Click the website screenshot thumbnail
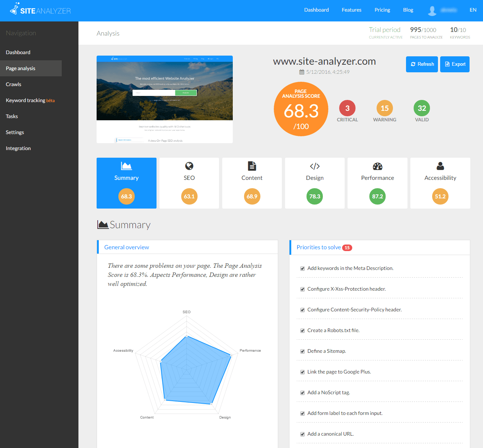The height and width of the screenshot is (448, 483). pyautogui.click(x=165, y=99)
